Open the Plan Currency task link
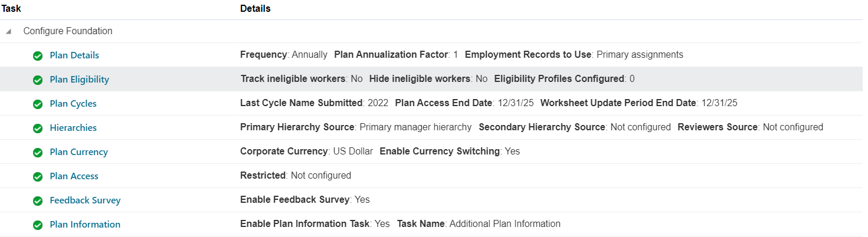Viewport: 868px width, 237px height. coord(78,152)
